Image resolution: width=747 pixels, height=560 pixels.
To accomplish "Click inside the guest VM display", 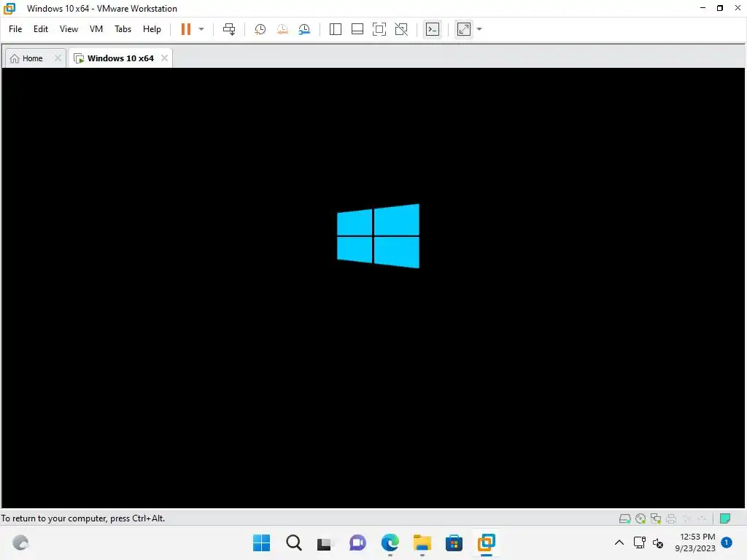I will point(373,287).
